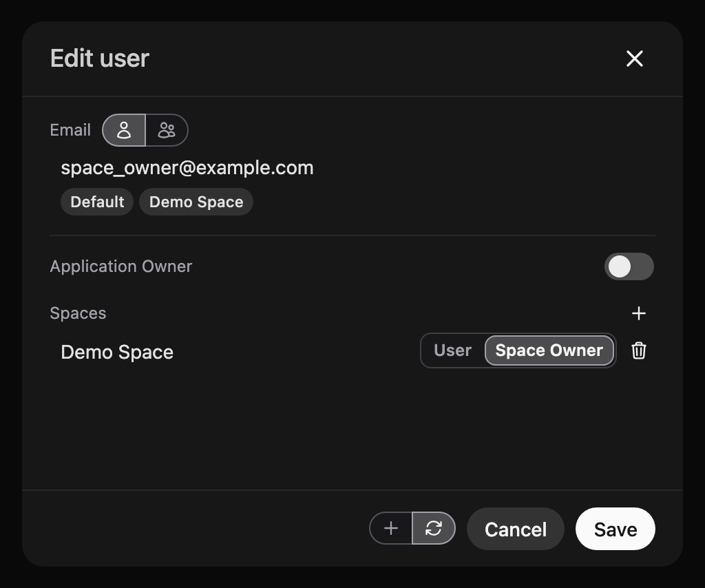Viewport: 705px width, 588px height.
Task: Save the user changes
Action: coord(615,529)
